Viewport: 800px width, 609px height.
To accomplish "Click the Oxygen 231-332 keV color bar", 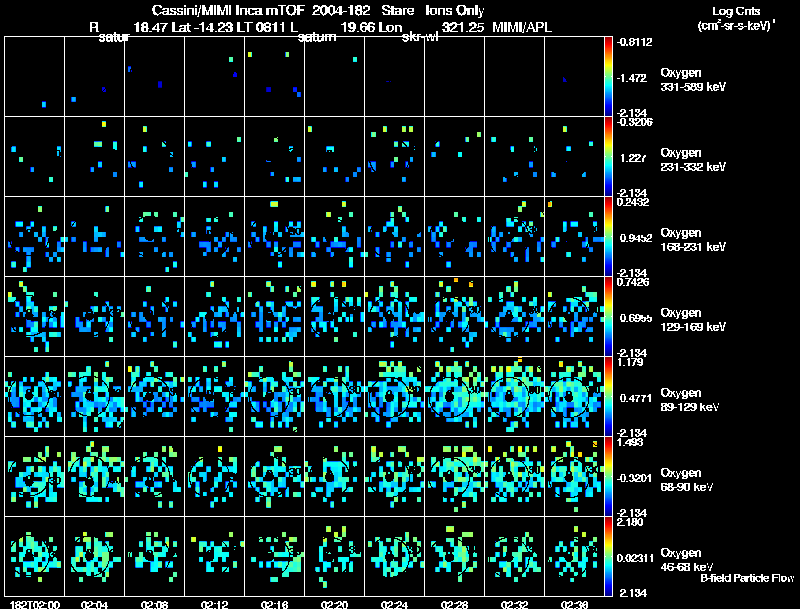I will coord(610,156).
